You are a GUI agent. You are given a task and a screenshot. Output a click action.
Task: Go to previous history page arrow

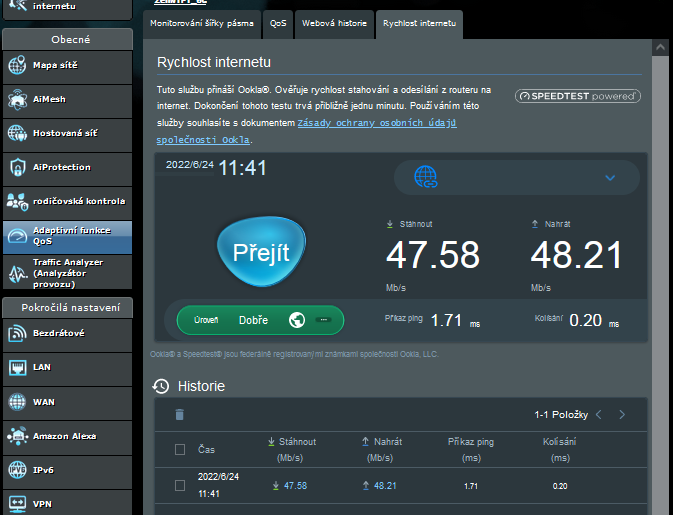599,414
